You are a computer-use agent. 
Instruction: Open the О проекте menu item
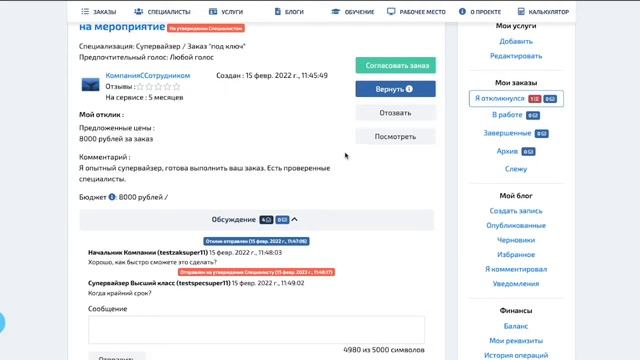click(x=480, y=12)
